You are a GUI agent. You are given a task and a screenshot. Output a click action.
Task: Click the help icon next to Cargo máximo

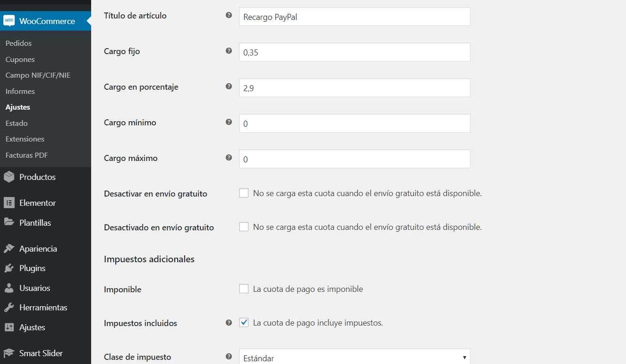tap(229, 158)
